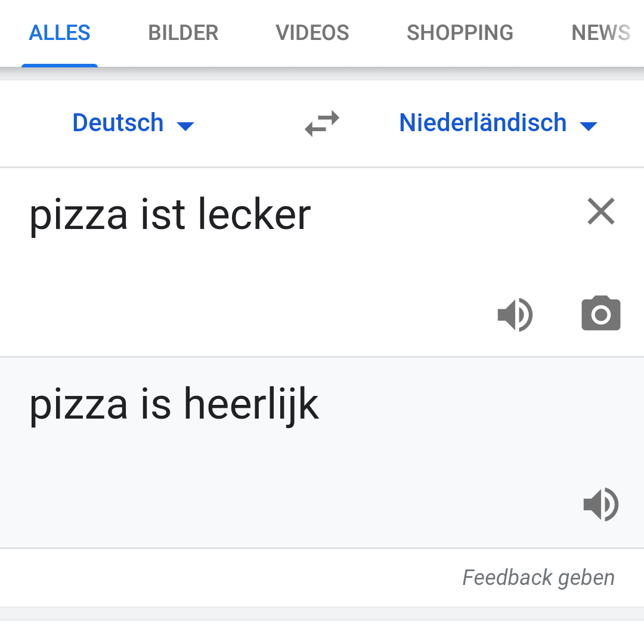Image resolution: width=644 pixels, height=644 pixels.
Task: Open the Deutsch source language dropdown
Action: pos(118,123)
